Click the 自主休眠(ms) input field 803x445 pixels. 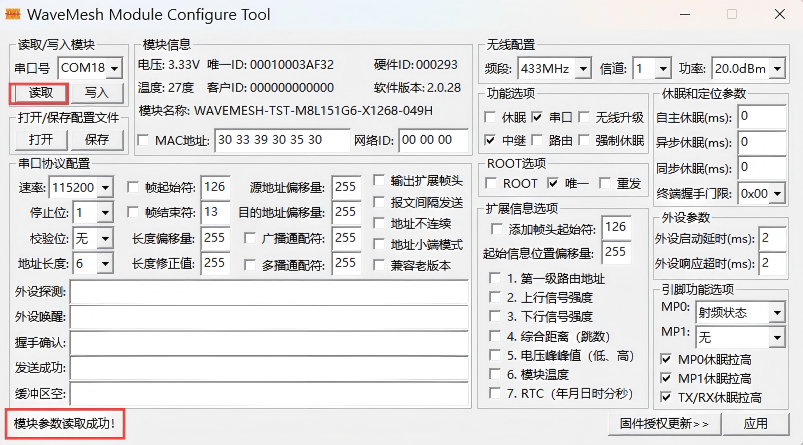762,117
